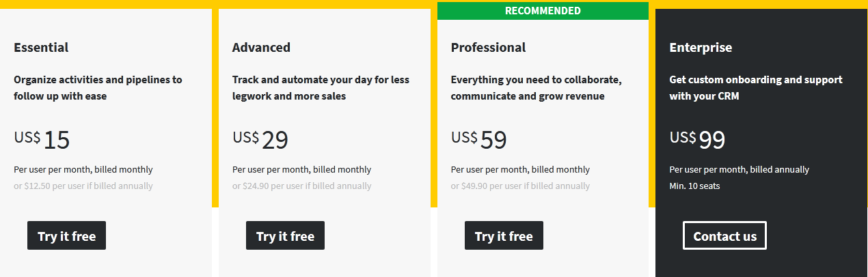Click the Enterprise custom onboarding description

(756, 88)
